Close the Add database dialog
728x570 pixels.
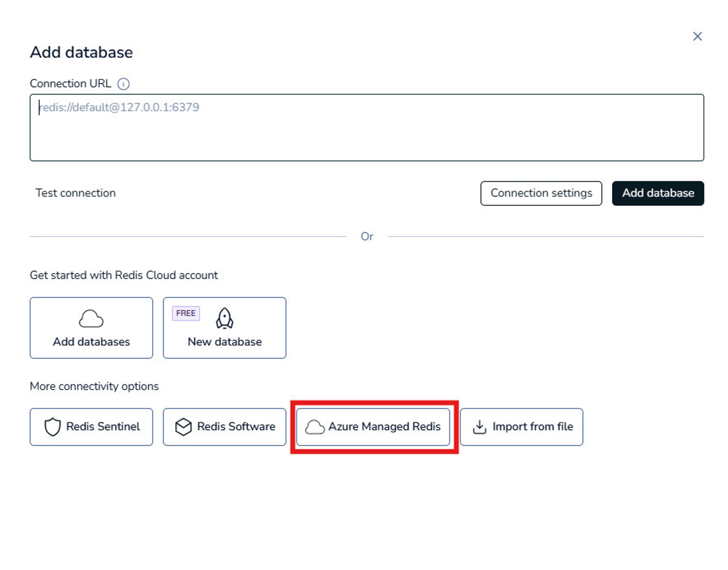(x=697, y=36)
